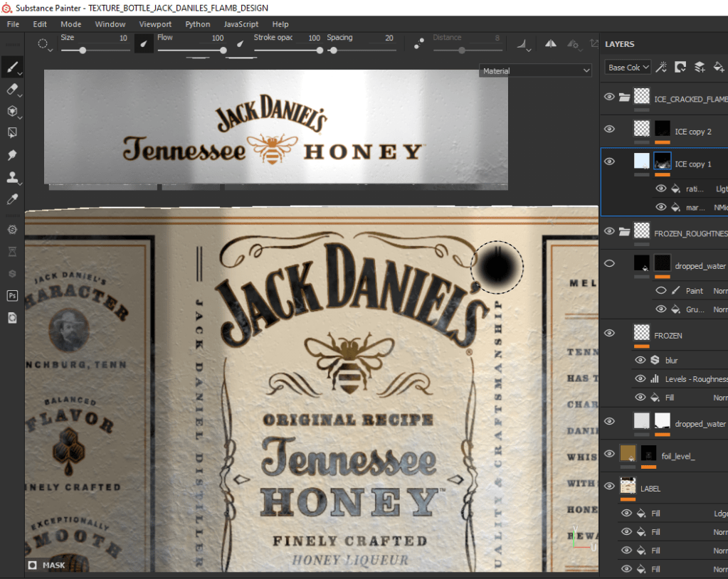
Task: Select the Clone stamp tool
Action: click(x=11, y=177)
